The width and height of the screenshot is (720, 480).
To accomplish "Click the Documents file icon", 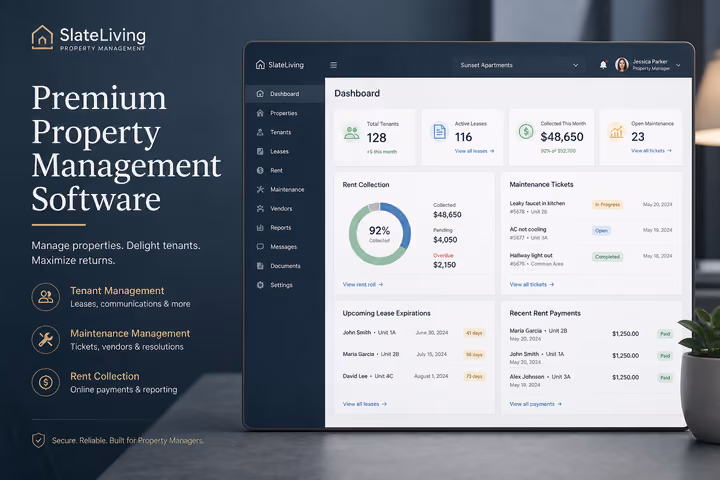I will pyautogui.click(x=260, y=266).
